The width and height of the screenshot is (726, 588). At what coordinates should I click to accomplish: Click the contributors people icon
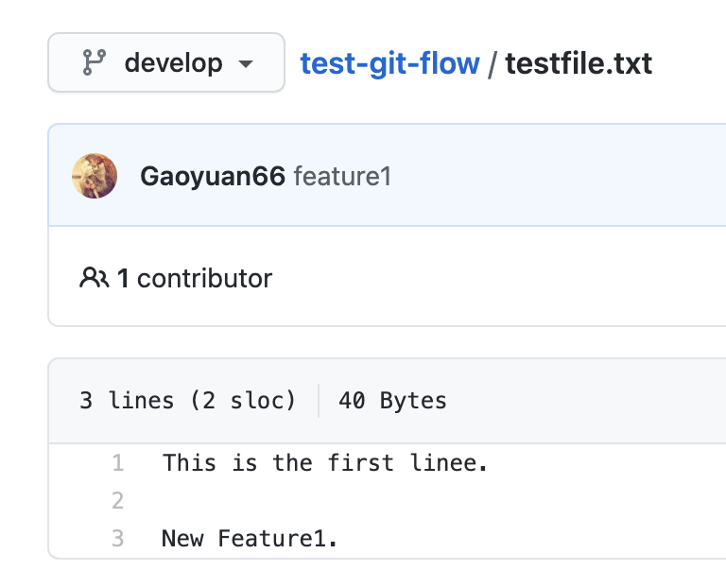tap(94, 278)
